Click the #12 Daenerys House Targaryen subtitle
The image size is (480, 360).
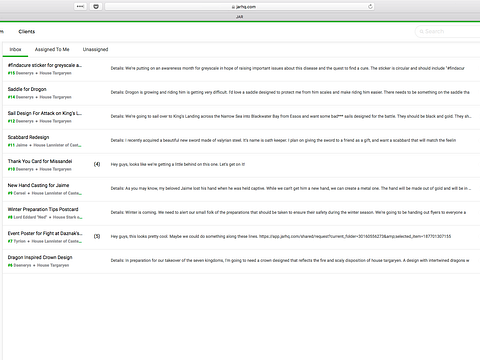pyautogui.click(x=40, y=121)
